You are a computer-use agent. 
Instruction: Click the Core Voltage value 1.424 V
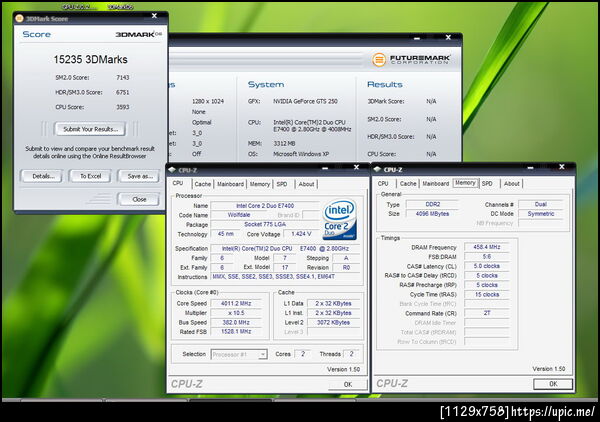[301, 234]
